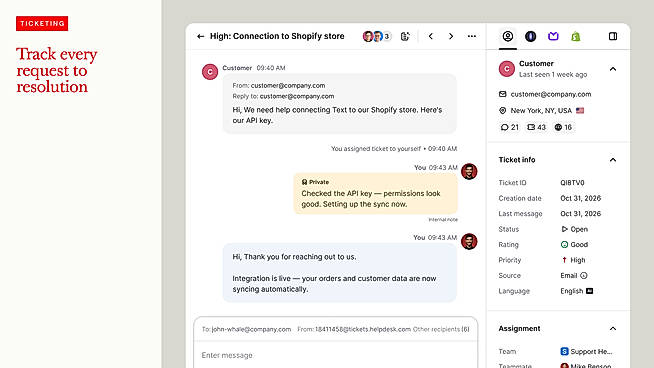
Task: Collapse the Customer section
Action: [613, 69]
